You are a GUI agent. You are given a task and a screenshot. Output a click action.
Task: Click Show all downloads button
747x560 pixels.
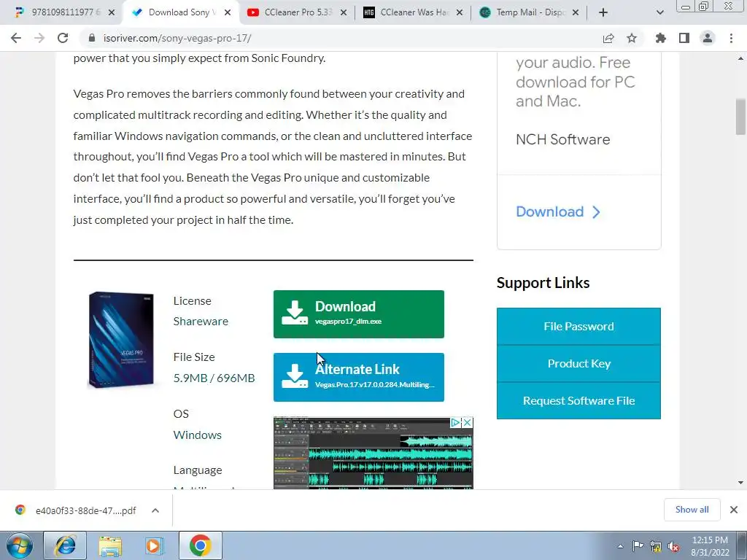692,510
